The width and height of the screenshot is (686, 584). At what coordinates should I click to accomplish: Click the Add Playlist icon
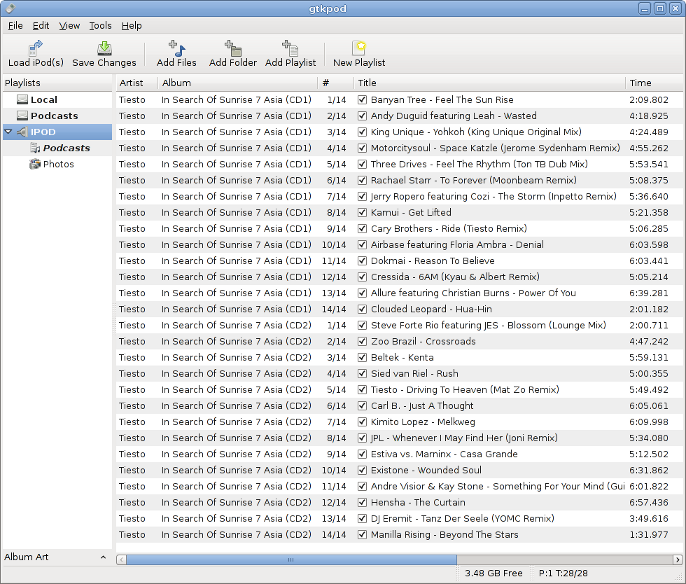coord(290,48)
